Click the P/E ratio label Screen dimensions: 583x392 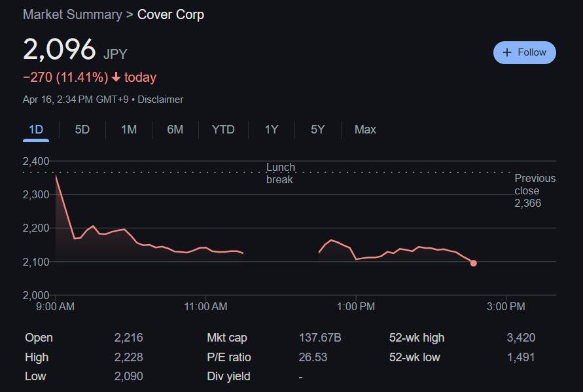point(229,357)
